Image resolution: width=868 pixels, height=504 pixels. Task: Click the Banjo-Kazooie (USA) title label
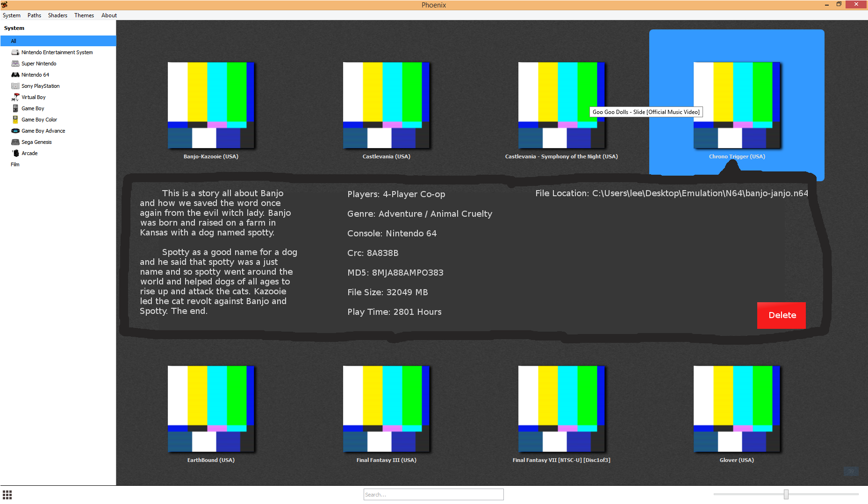tap(211, 156)
